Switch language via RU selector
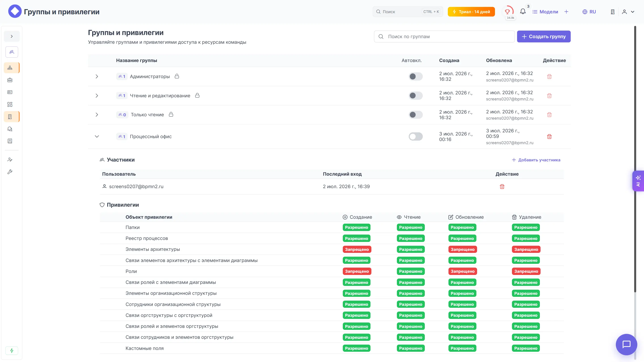The image size is (644, 362). (589, 12)
